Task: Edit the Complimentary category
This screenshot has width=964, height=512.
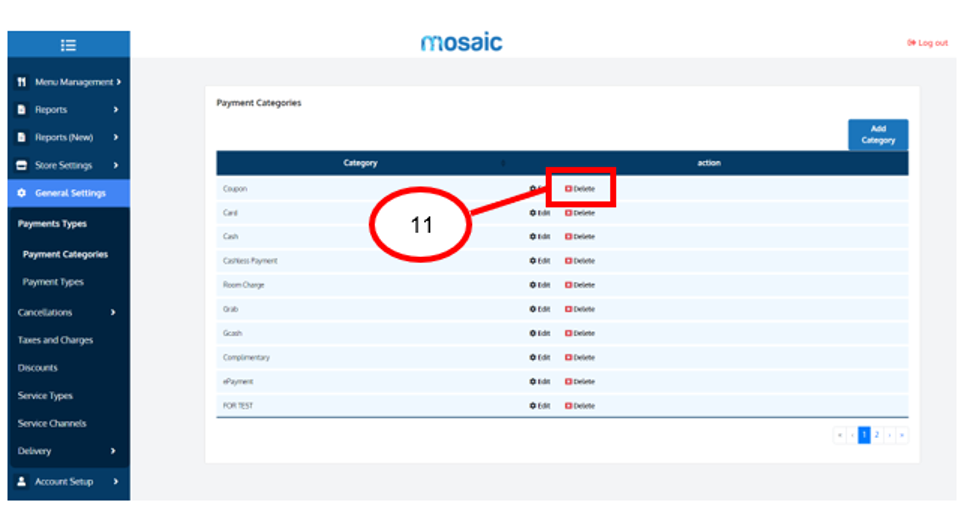Action: 540,357
